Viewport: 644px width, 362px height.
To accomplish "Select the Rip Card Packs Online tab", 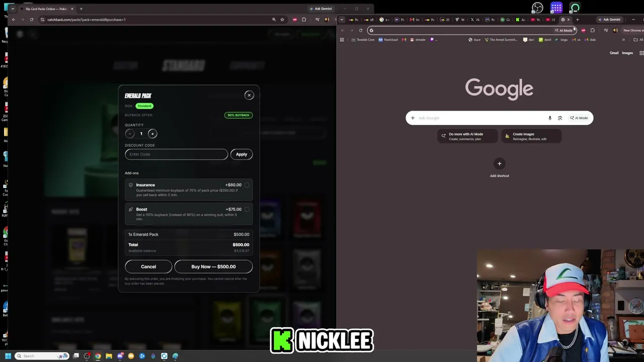I will coord(47,9).
